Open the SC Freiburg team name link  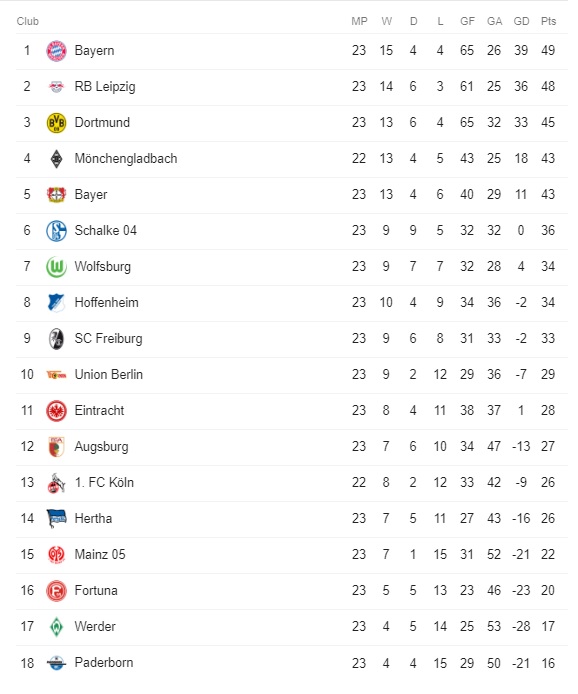(x=108, y=339)
